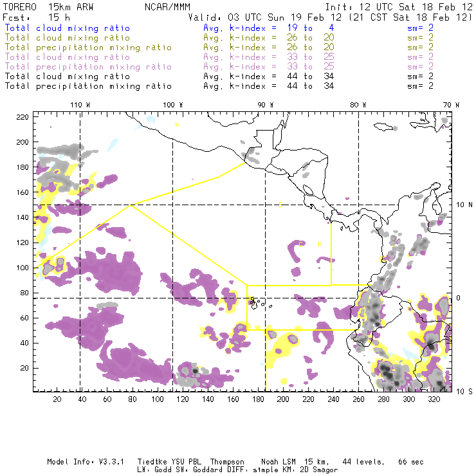The image size is (476, 476).
Task: Click '80' on the horizontal axis
Action: 133,399
